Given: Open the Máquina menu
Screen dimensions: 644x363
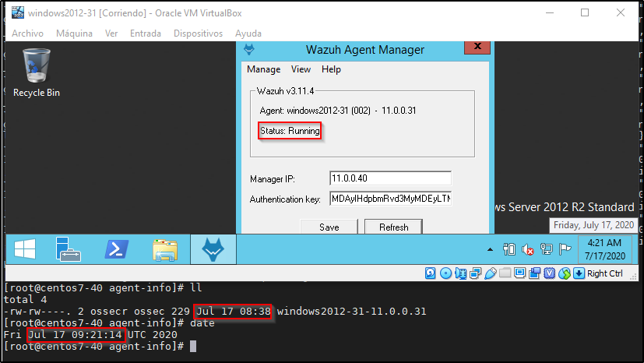Looking at the screenshot, I should point(74,33).
